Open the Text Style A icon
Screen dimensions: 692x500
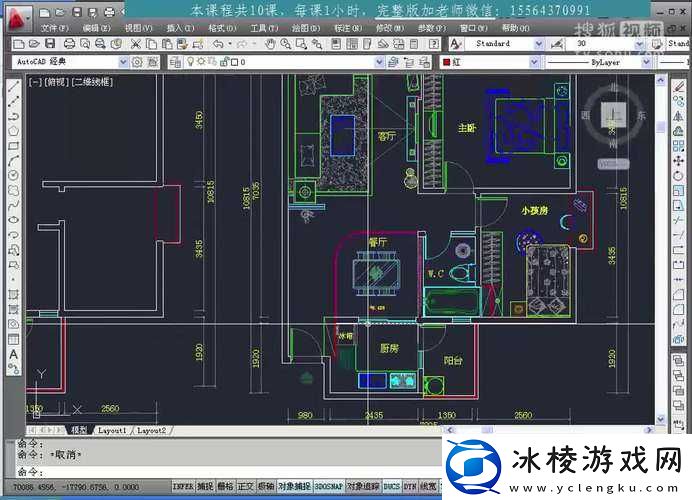tap(456, 44)
